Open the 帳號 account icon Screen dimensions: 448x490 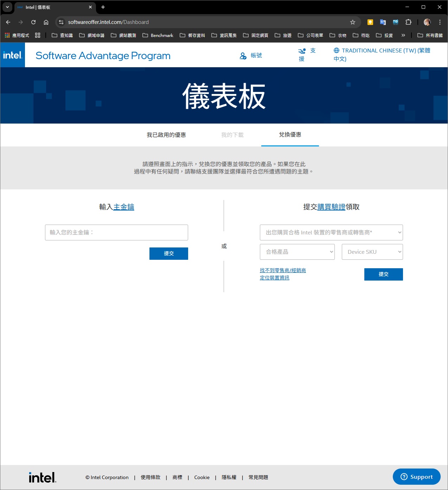(x=243, y=56)
